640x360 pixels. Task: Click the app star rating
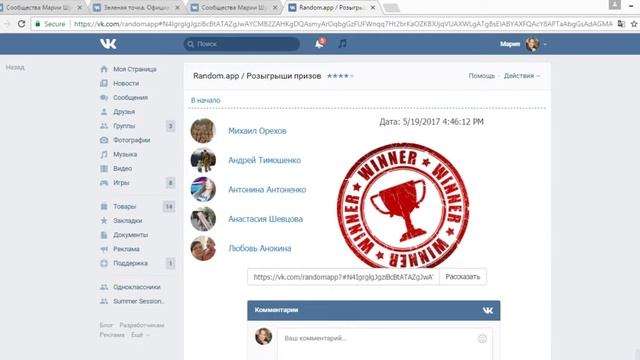(340, 76)
